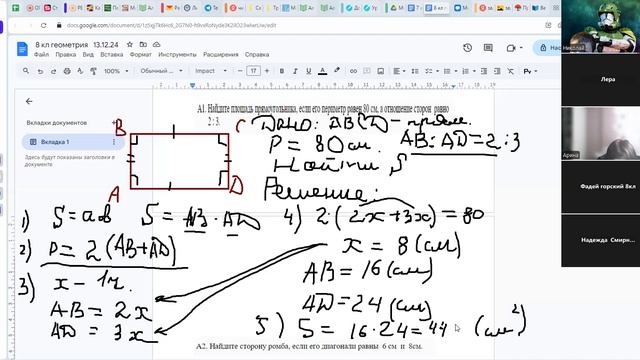Select Арина participant video tile
Screen dimensions: 640x360
601,133
